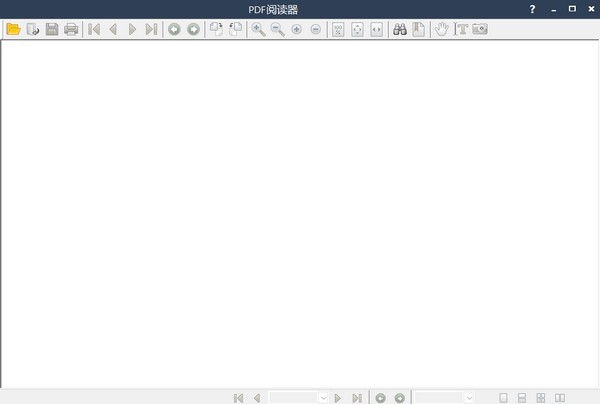The width and height of the screenshot is (600, 404).
Task: Click the snapshot camera tool icon
Action: click(x=480, y=29)
